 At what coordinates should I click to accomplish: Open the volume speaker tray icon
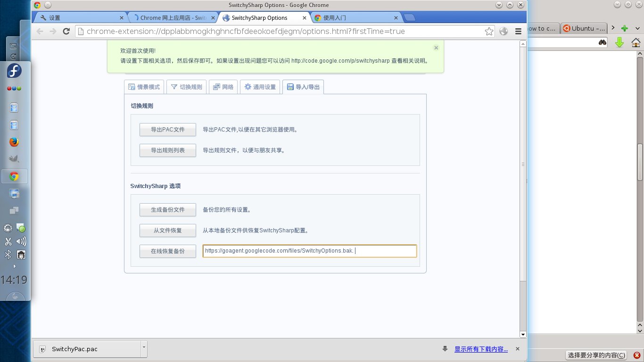click(21, 242)
